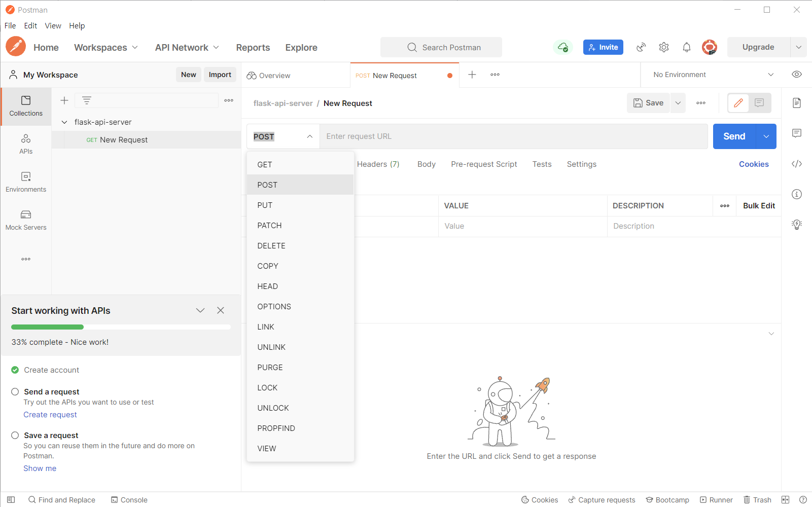812x507 pixels.
Task: Open the help icon in status bar
Action: tap(803, 500)
